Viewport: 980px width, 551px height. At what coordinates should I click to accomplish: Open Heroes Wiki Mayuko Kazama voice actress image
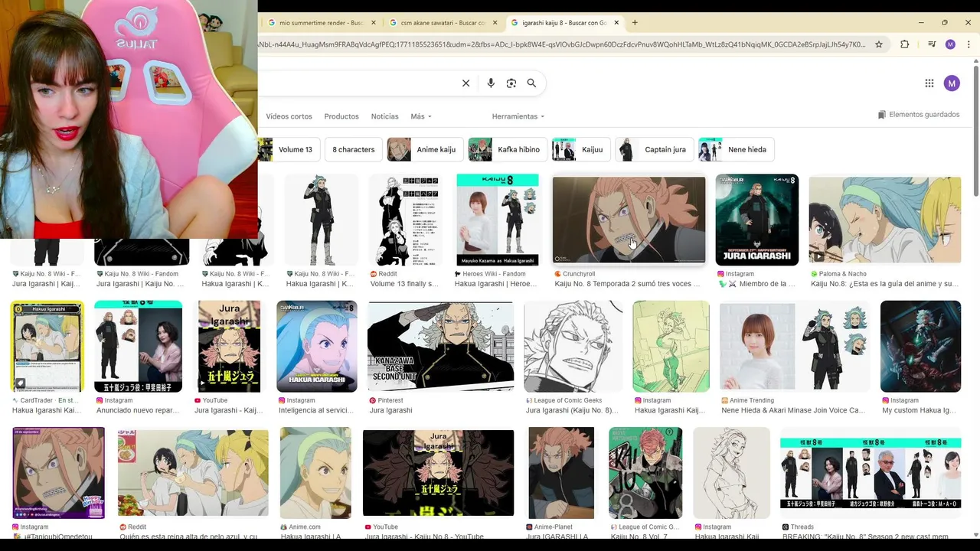[498, 220]
